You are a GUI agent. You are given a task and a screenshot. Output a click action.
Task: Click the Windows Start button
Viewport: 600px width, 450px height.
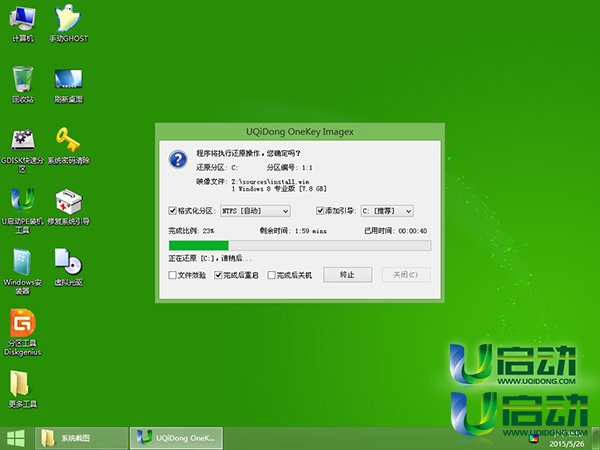pyautogui.click(x=16, y=438)
